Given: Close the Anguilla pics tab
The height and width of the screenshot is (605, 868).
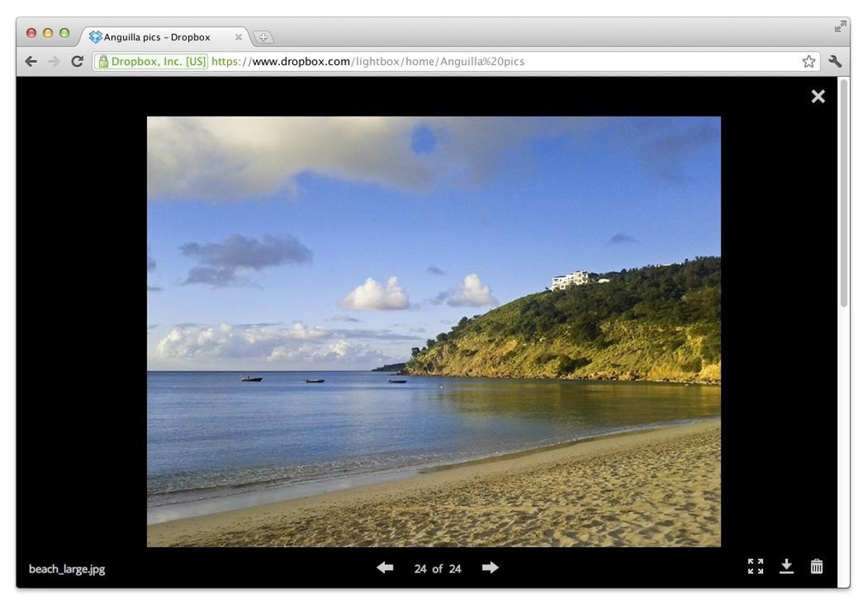Looking at the screenshot, I should [x=239, y=37].
